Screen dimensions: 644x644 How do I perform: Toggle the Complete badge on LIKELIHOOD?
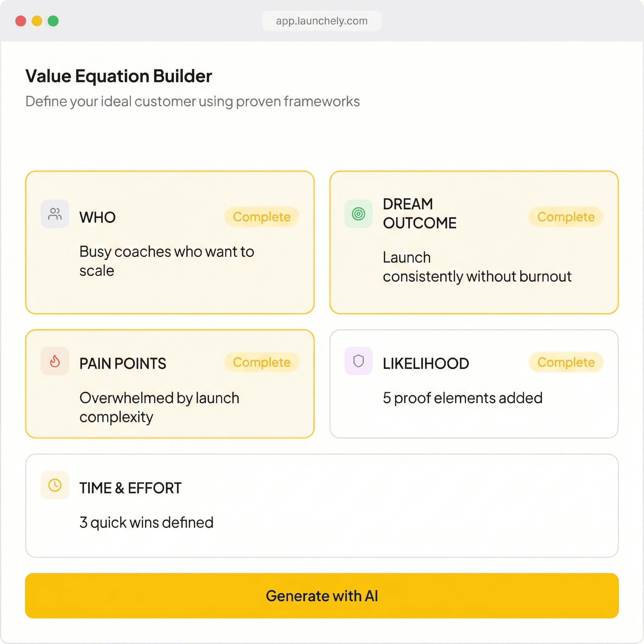click(x=566, y=362)
